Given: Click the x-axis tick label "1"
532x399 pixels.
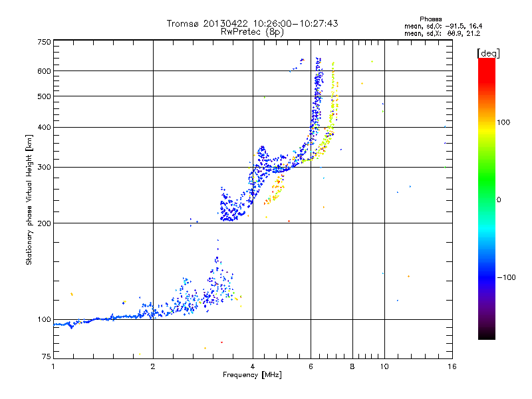Looking at the screenshot, I should (x=53, y=366).
